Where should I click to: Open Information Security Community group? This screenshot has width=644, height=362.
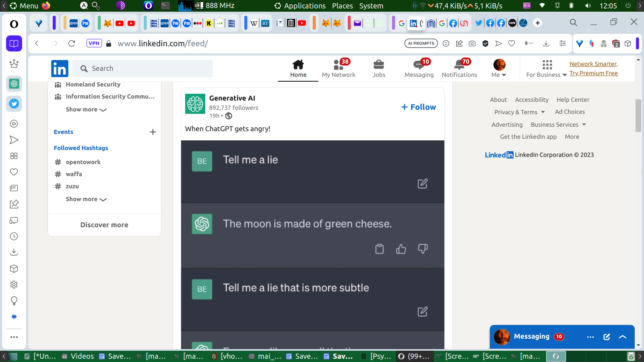[110, 97]
